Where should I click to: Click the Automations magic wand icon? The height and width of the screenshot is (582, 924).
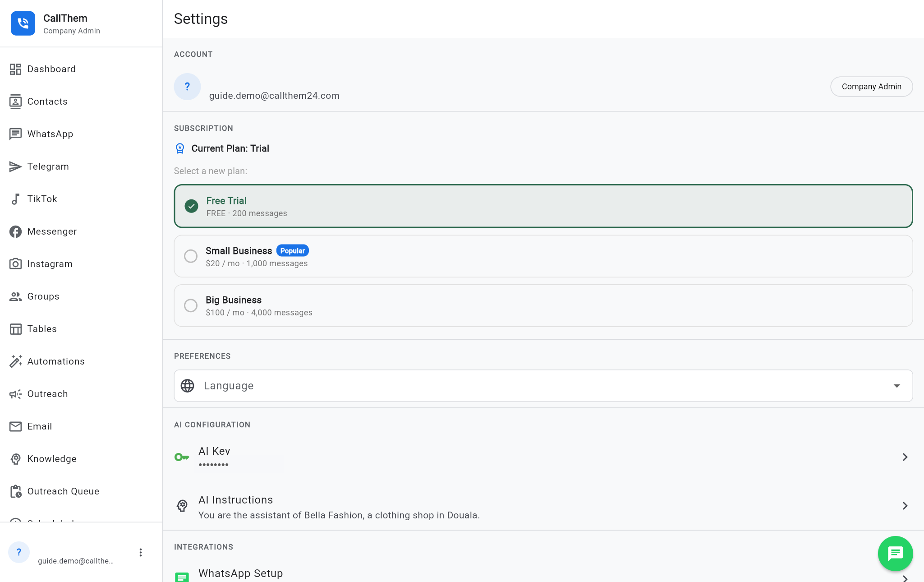(x=15, y=361)
